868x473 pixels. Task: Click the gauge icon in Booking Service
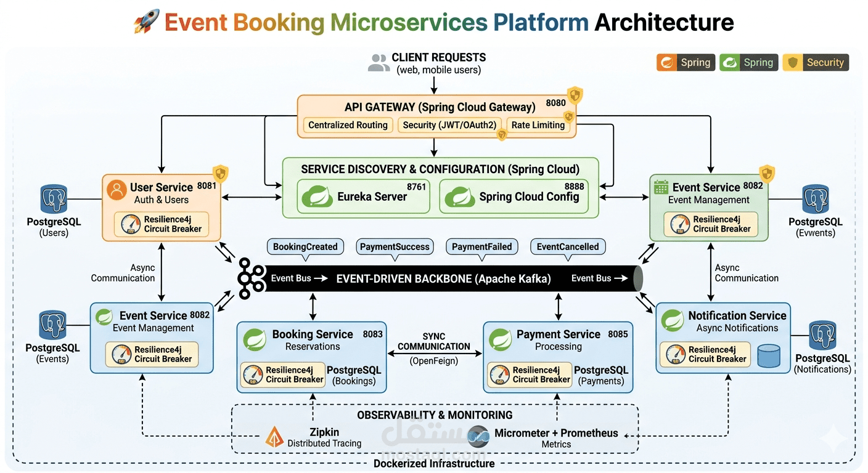coord(253,375)
